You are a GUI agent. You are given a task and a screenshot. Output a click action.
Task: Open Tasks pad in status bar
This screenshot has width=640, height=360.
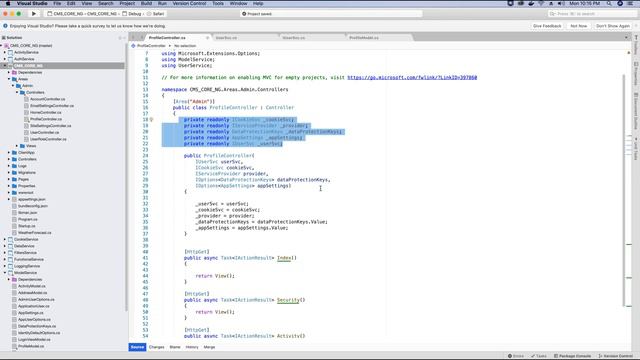(539, 356)
